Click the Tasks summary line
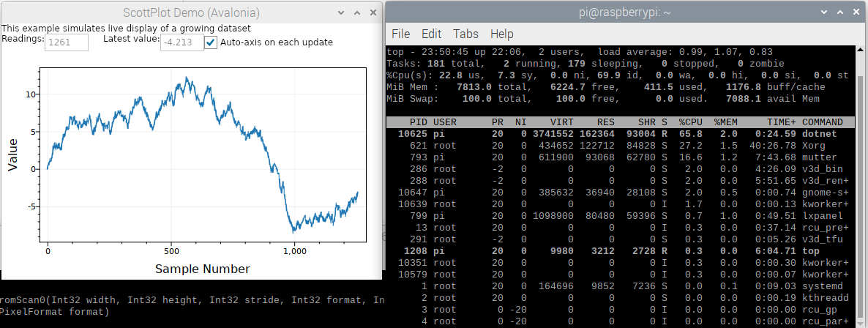The width and height of the screenshot is (868, 328). [585, 64]
